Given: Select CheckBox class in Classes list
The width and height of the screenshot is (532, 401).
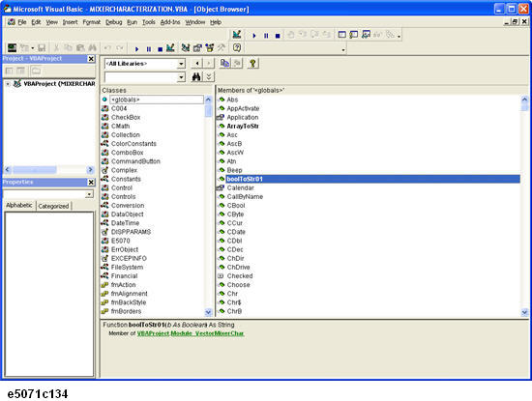Looking at the screenshot, I should 126,117.
